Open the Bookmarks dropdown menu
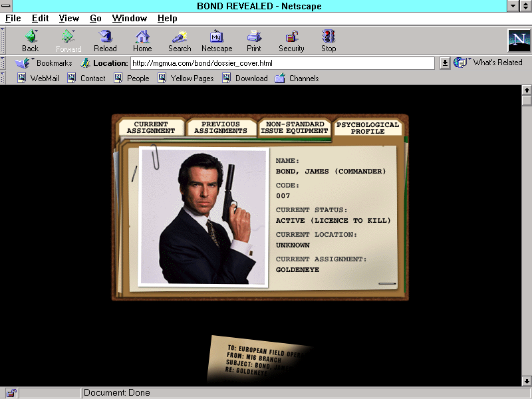This screenshot has height=399, width=532. [x=45, y=63]
